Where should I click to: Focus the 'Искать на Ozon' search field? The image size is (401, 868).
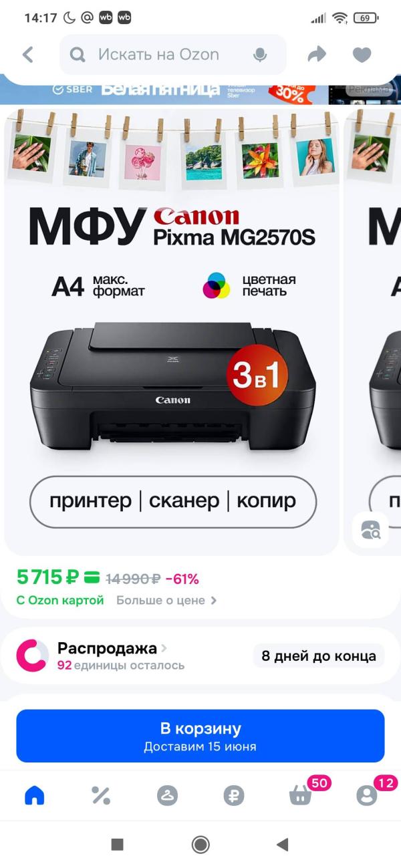pyautogui.click(x=173, y=55)
